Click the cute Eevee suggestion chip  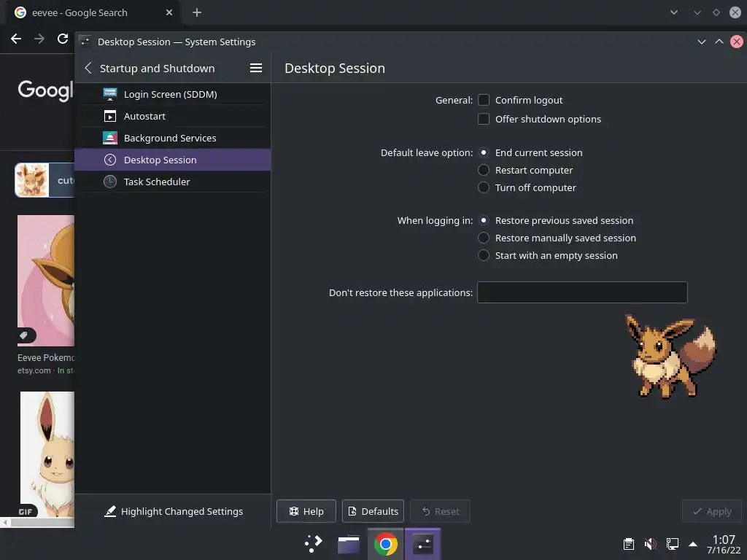pyautogui.click(x=44, y=180)
